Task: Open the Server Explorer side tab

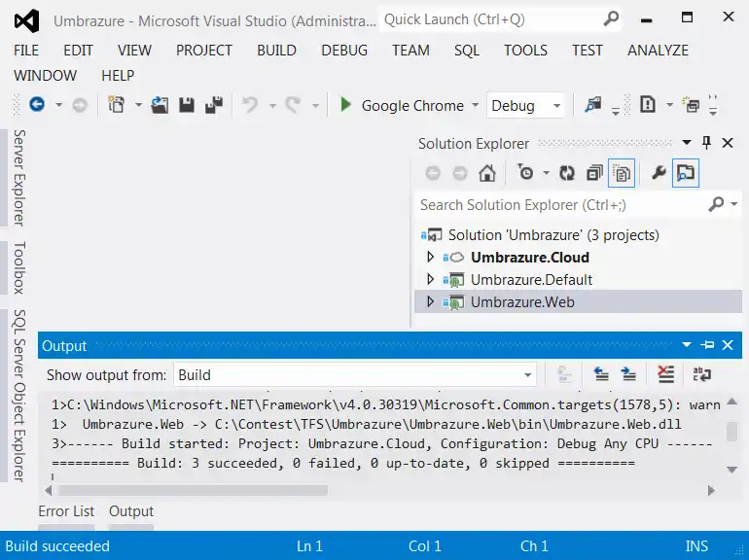Action: 18,178
